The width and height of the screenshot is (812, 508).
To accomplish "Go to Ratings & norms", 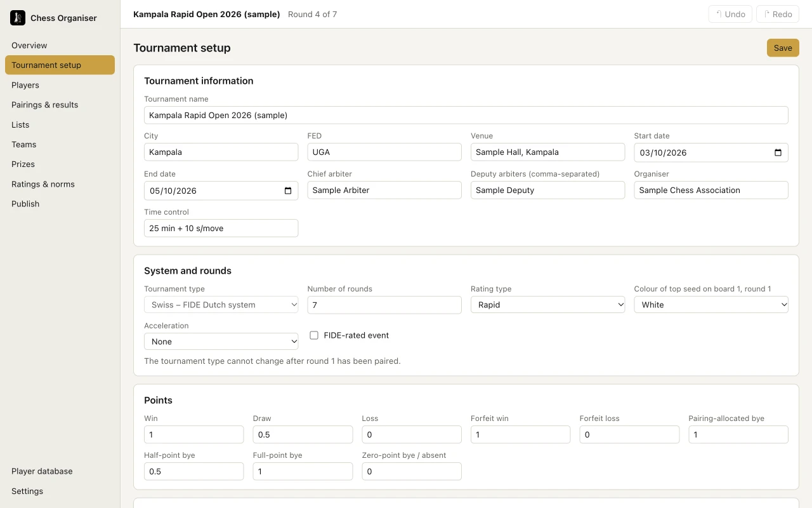I will coord(60,184).
